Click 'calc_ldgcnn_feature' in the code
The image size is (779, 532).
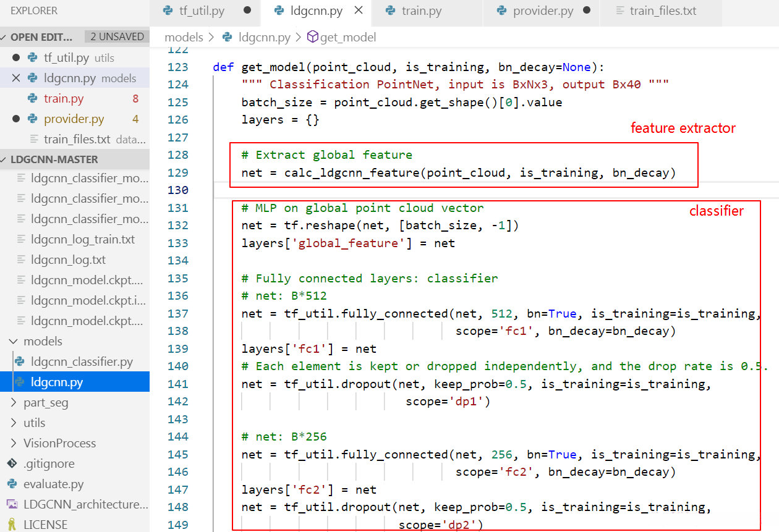pyautogui.click(x=352, y=172)
